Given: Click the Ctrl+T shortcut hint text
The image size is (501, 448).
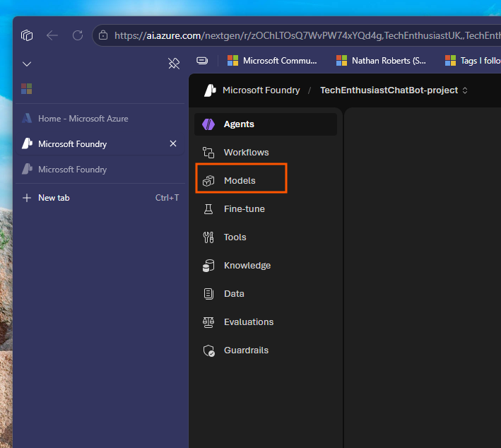Looking at the screenshot, I should (x=167, y=198).
